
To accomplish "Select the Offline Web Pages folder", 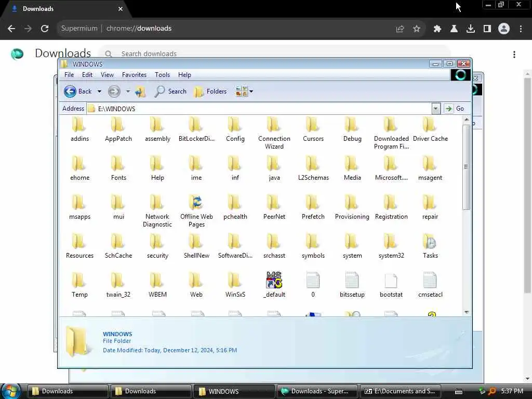I will 196,211.
